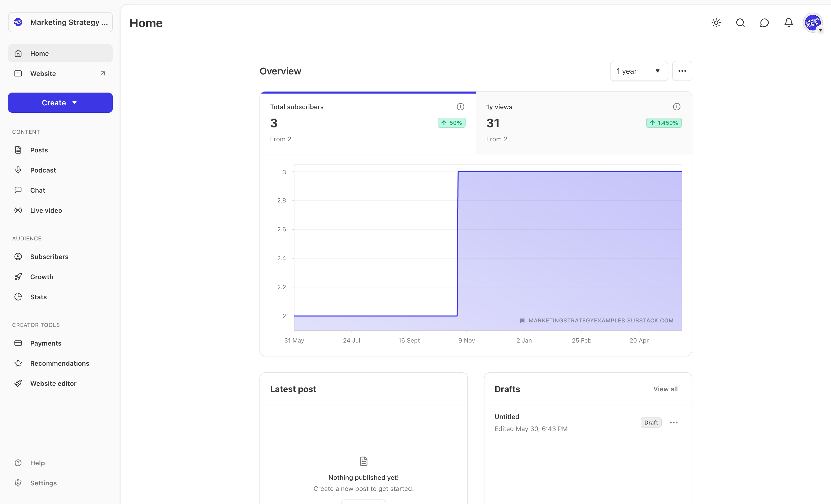The image size is (831, 504).
Task: Click info icon beside Total subscribers
Action: point(460,107)
